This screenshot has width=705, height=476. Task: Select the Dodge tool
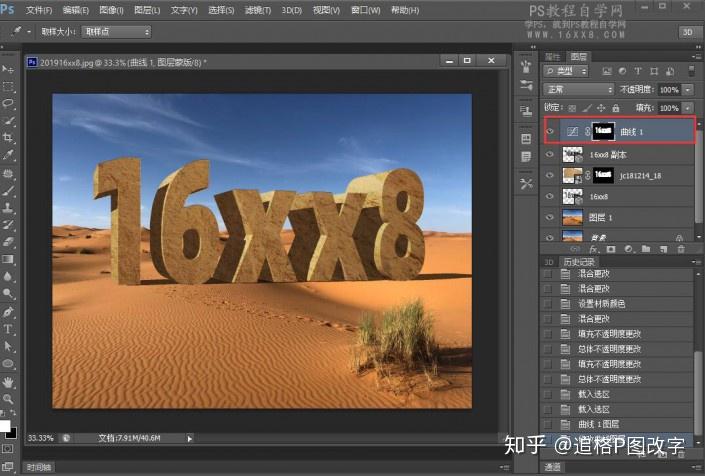point(8,294)
